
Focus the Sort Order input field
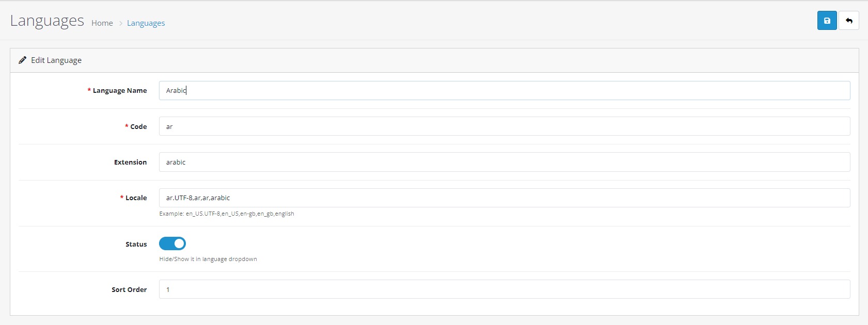504,289
